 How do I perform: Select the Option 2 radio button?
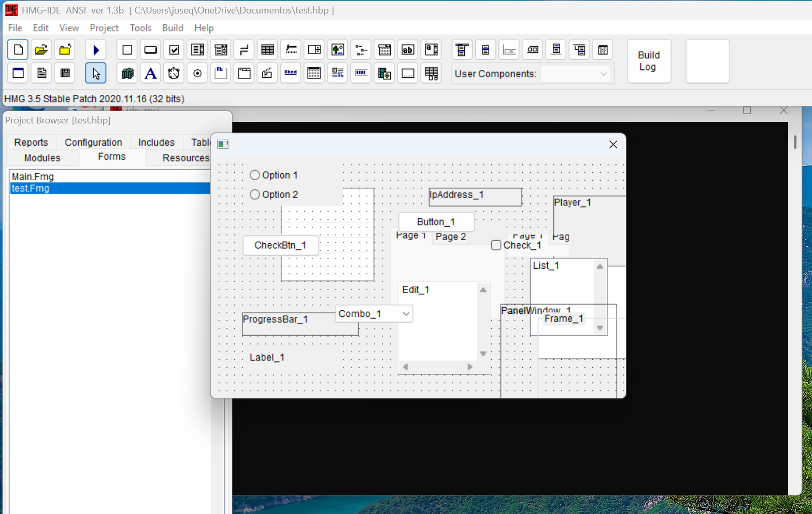(x=255, y=195)
